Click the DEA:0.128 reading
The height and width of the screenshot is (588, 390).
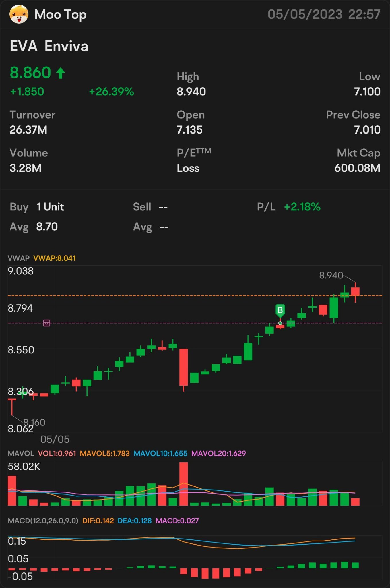point(135,521)
